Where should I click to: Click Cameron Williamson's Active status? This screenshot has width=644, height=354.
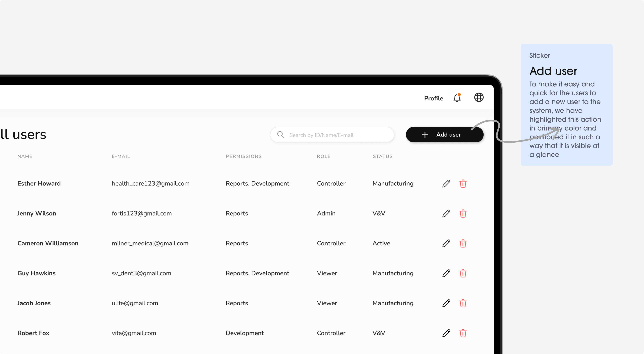coord(381,243)
